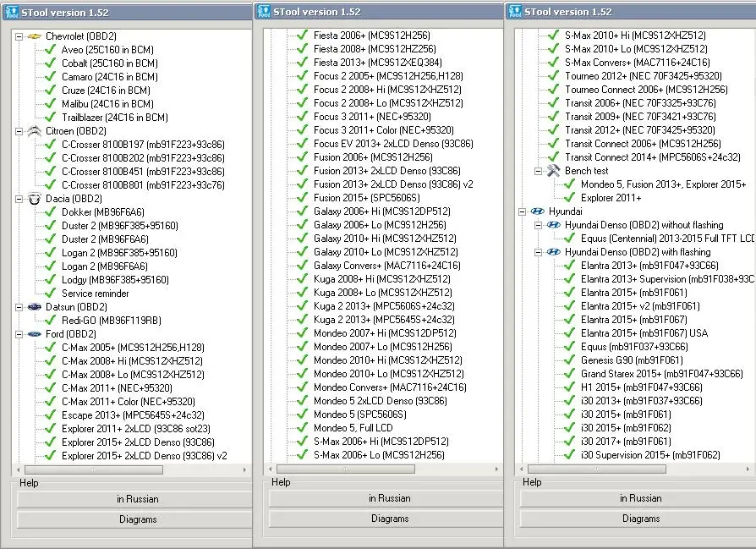This screenshot has height=549, width=756.
Task: Click the checkmark beside Tourneo 2012+
Action: (x=554, y=76)
